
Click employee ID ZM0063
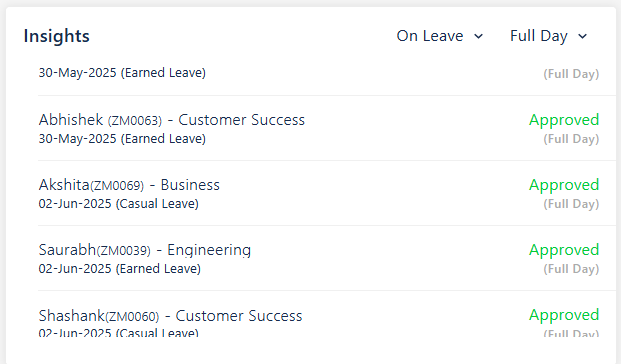pyautogui.click(x=135, y=120)
